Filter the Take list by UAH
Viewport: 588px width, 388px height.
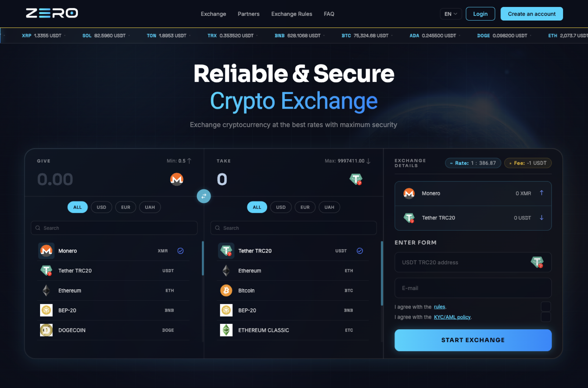pos(329,207)
